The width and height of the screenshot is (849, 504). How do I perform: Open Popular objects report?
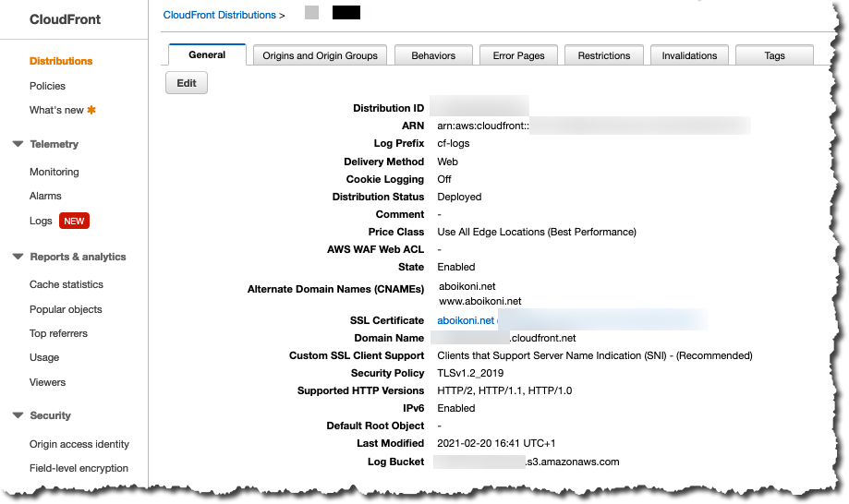pyautogui.click(x=66, y=309)
